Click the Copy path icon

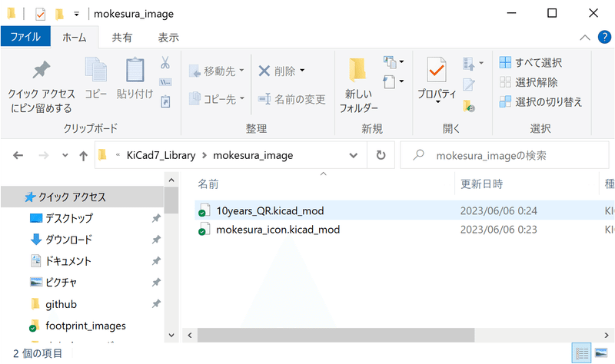pos(165,82)
